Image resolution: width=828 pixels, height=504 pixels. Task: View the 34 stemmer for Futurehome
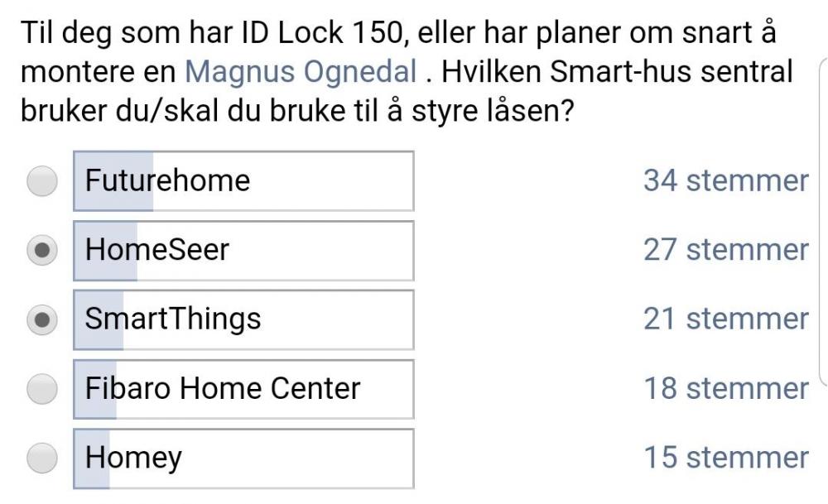pos(726,179)
